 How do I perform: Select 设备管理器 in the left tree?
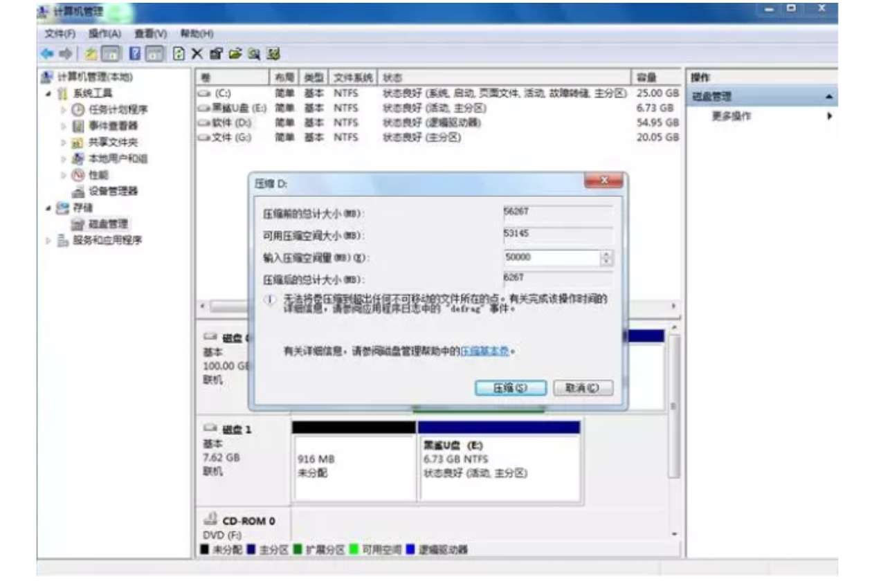click(113, 191)
